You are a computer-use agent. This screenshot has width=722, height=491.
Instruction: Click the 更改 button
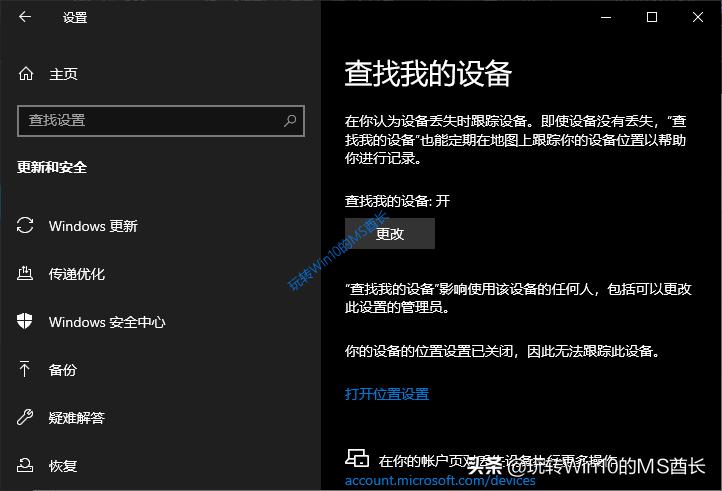390,234
